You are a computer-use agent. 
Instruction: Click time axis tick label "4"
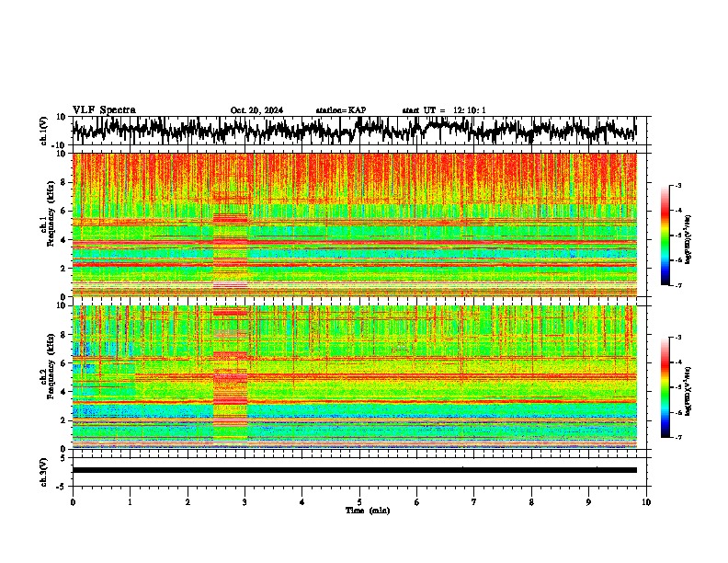pyautogui.click(x=302, y=502)
